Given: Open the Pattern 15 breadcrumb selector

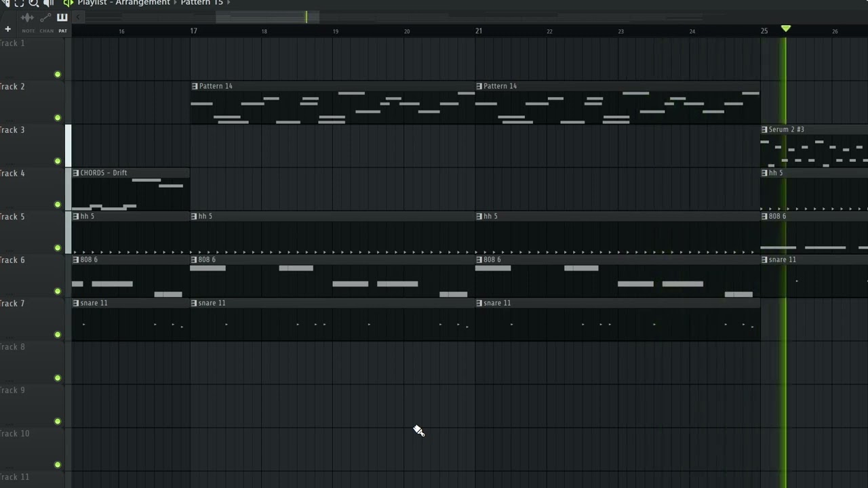Looking at the screenshot, I should 201,3.
